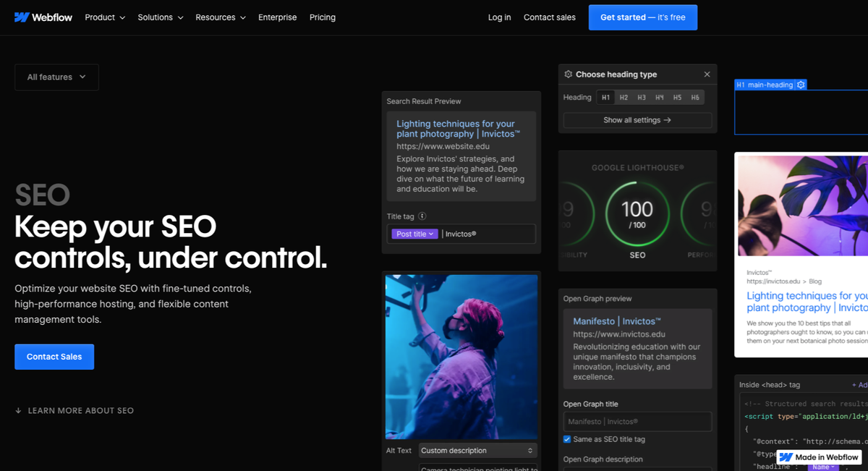Click the gear icon beside Choose heading type
The height and width of the screenshot is (471, 868).
coord(569,75)
